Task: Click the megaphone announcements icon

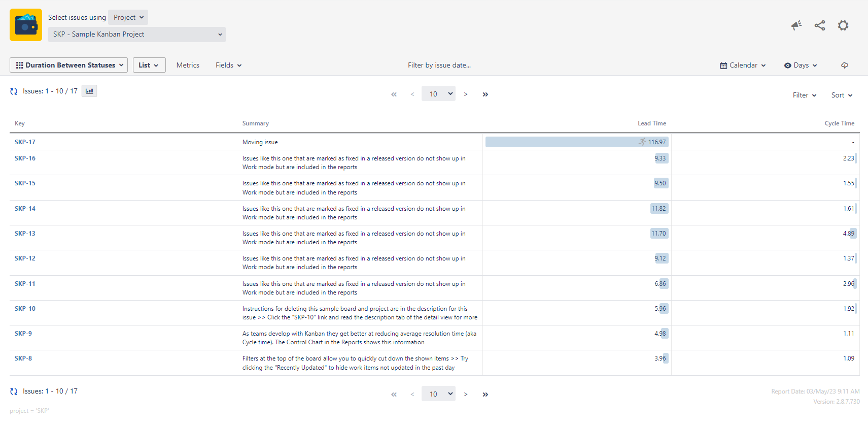Action: [796, 25]
